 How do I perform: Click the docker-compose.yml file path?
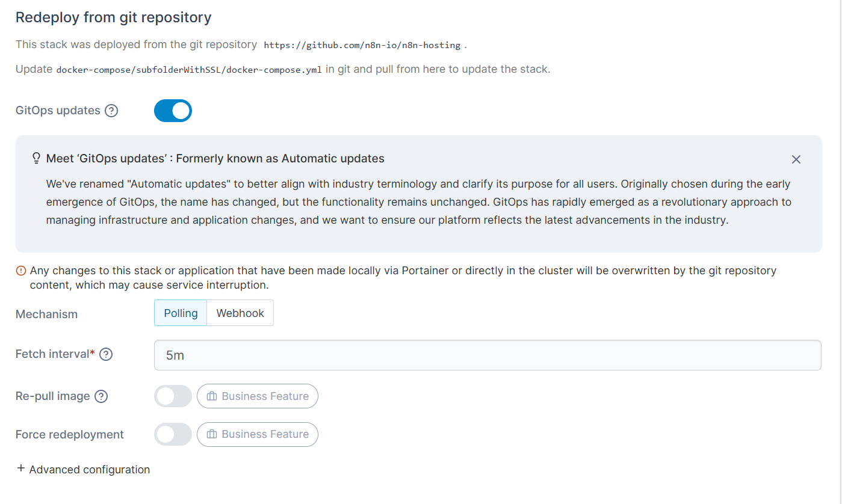point(189,70)
